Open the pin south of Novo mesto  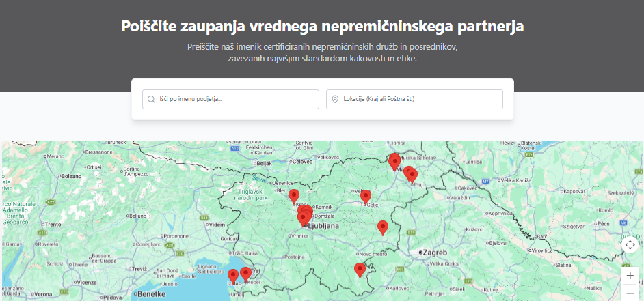click(x=360, y=270)
